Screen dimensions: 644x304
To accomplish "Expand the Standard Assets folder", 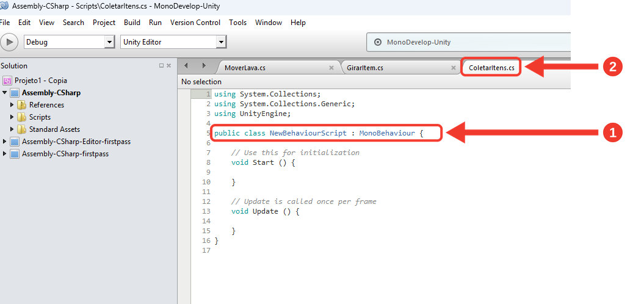I will [x=12, y=129].
